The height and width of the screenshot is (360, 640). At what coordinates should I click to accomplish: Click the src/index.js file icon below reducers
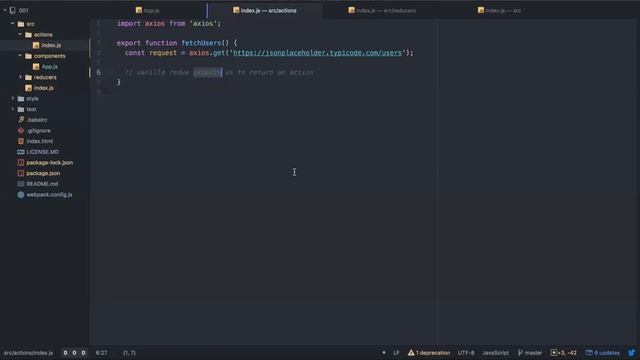[x=28, y=88]
